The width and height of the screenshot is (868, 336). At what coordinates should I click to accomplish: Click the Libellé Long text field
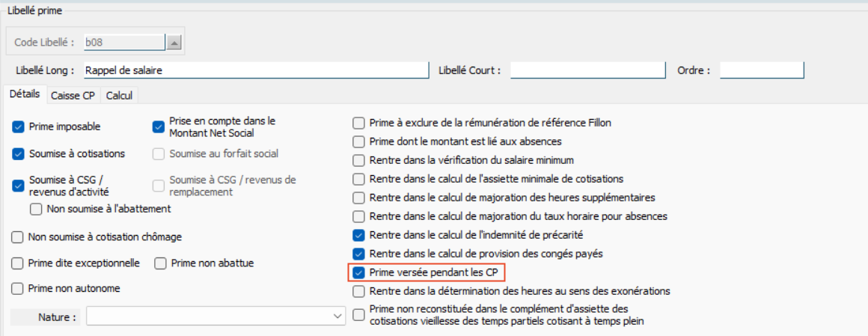[x=254, y=70]
